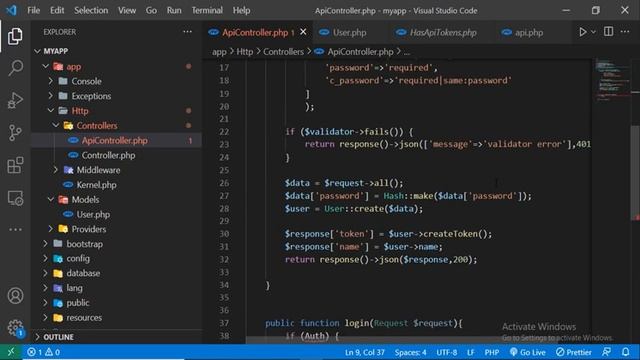Open remote window indicator in status bar
640x360 pixels.
11,352
